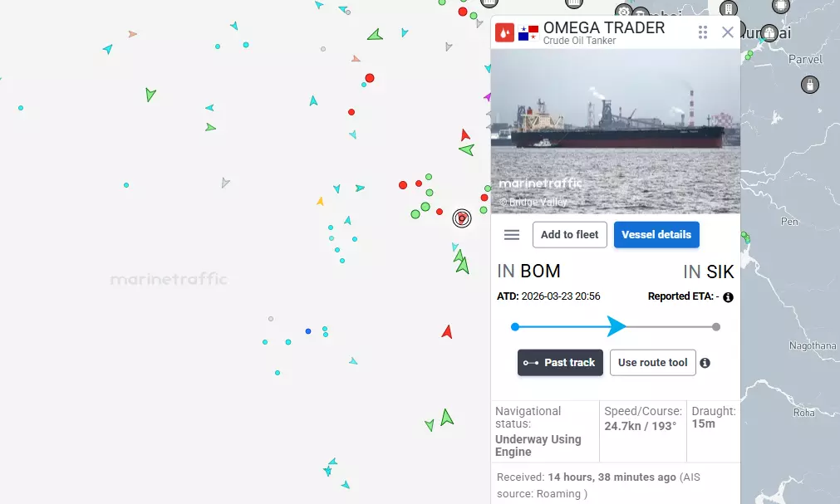Screen dimensions: 840x504
Task: Click the Panama flag icon
Action: pos(528,33)
